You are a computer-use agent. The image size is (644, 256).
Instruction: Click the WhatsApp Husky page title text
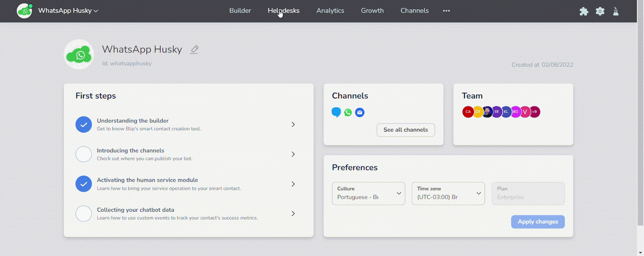pos(142,49)
